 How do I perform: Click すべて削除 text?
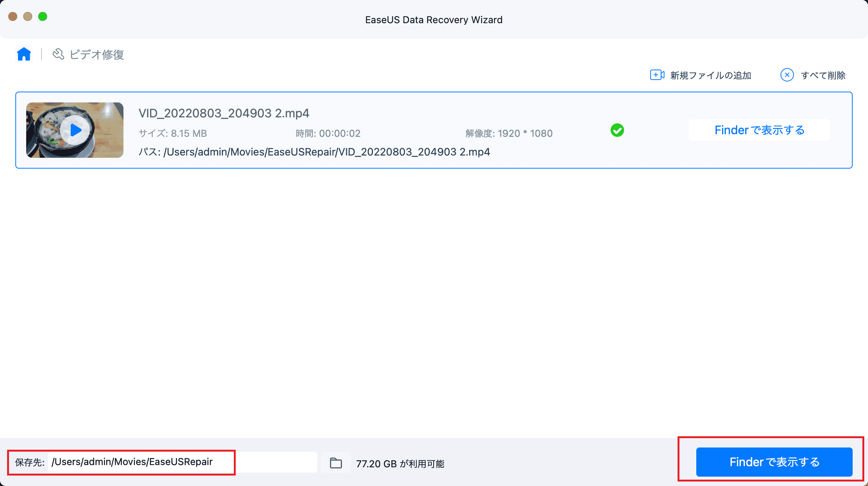tap(823, 76)
